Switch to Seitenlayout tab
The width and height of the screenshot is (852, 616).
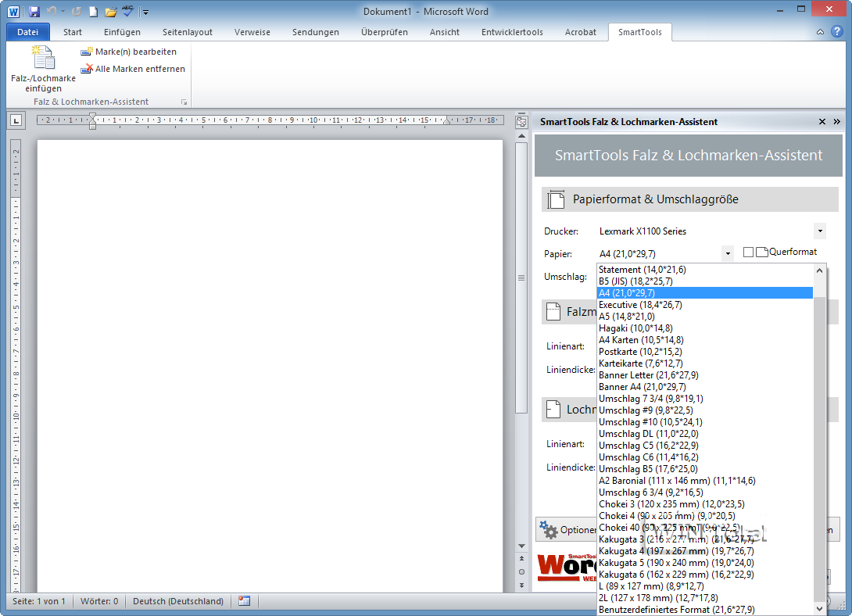pyautogui.click(x=188, y=32)
